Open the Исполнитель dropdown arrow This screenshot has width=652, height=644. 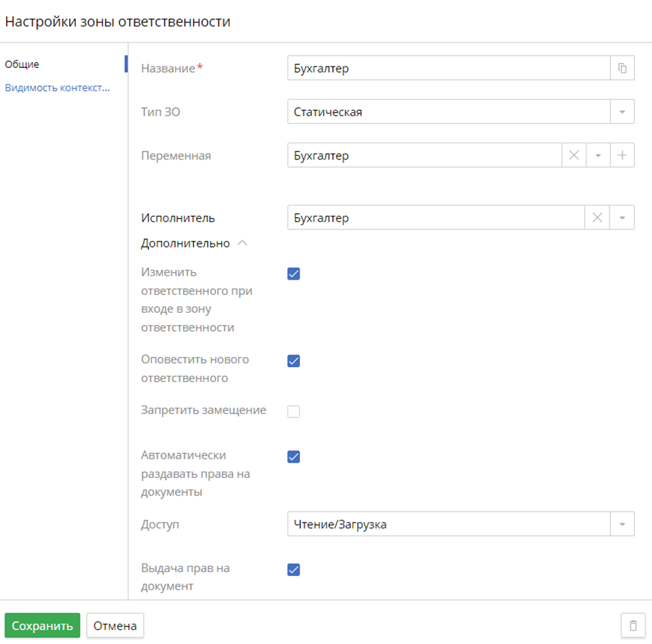click(x=622, y=218)
